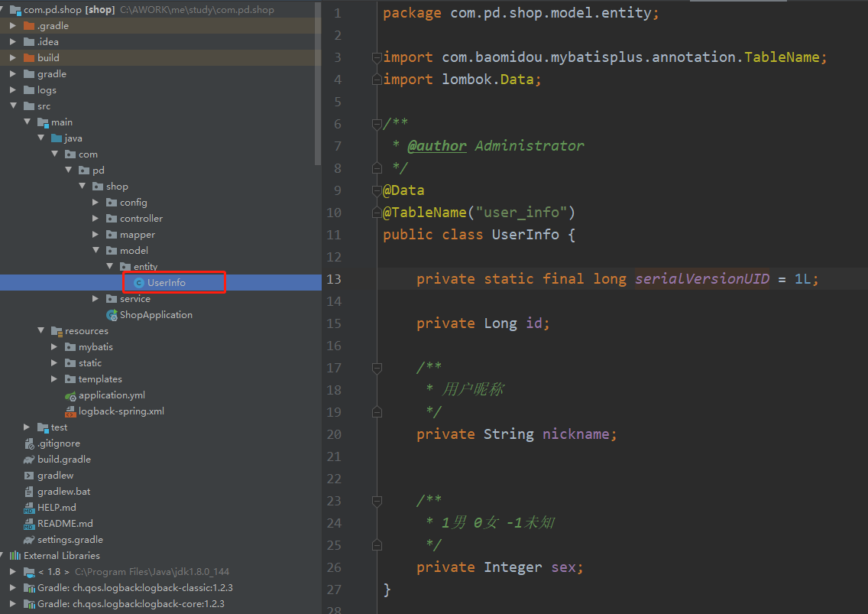Click the application.yml Spring config icon
The image size is (868, 614).
coord(70,395)
